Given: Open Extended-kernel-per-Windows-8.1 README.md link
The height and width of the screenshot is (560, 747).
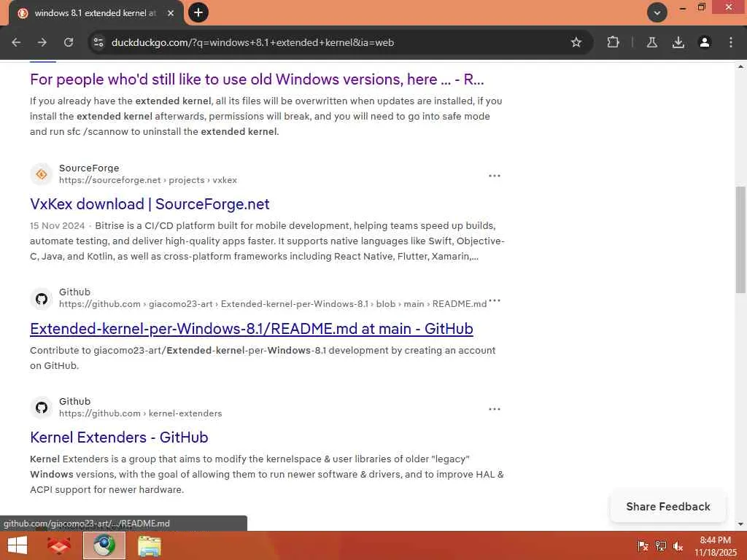Looking at the screenshot, I should (x=252, y=329).
